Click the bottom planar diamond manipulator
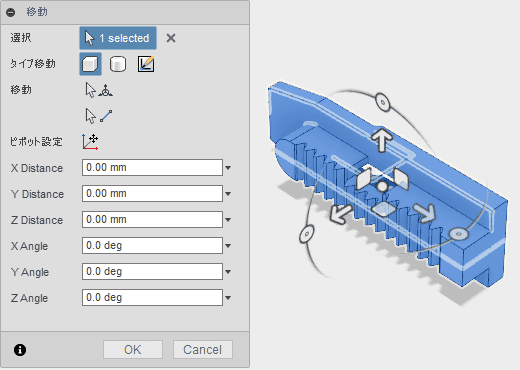Viewport: 520px width, 370px height. tap(383, 209)
